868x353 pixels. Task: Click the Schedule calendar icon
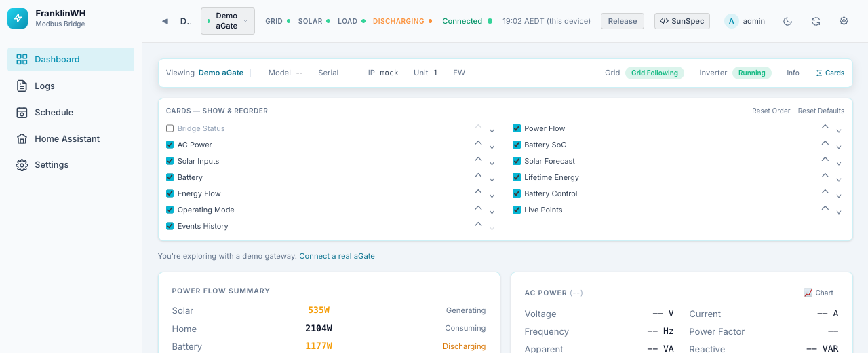click(22, 112)
